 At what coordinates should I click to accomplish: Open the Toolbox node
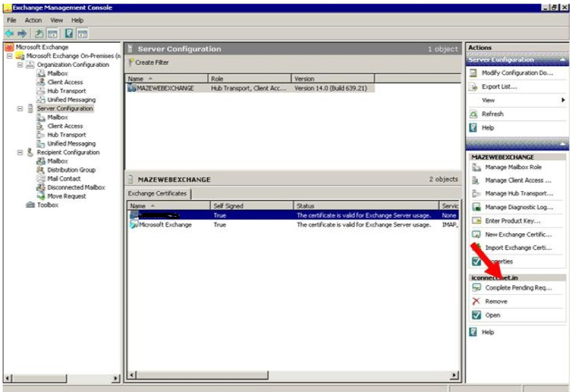tap(48, 204)
